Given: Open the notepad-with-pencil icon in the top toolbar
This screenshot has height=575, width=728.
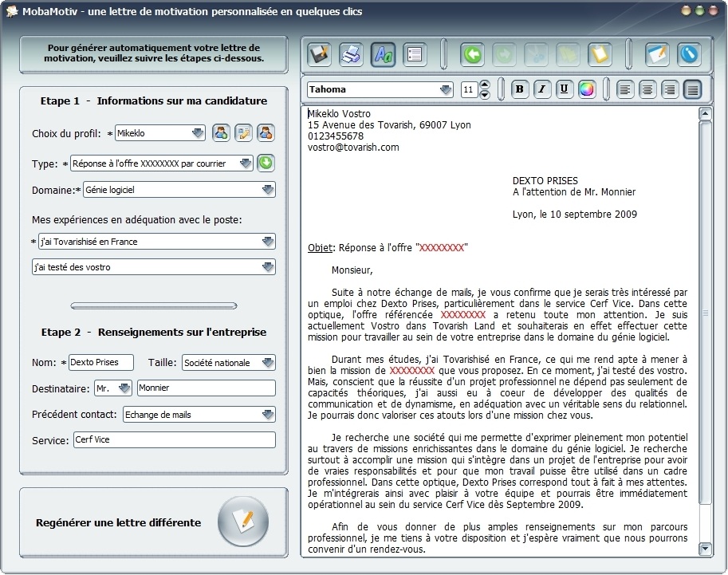Looking at the screenshot, I should tap(657, 54).
